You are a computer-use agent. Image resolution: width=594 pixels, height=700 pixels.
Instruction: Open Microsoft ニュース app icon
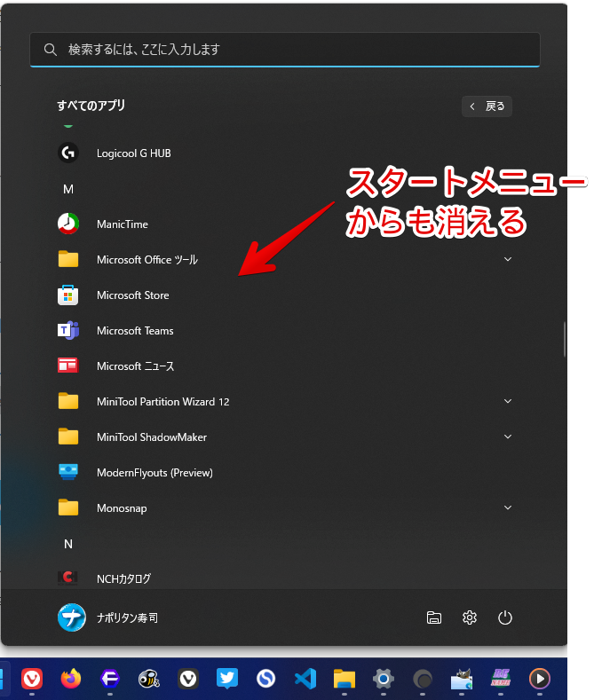coord(68,366)
